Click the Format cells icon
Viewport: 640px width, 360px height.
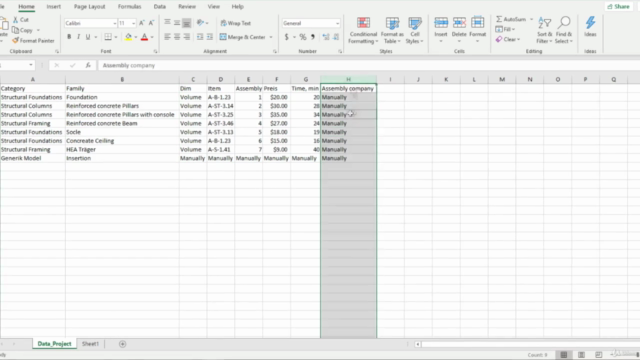(x=478, y=23)
